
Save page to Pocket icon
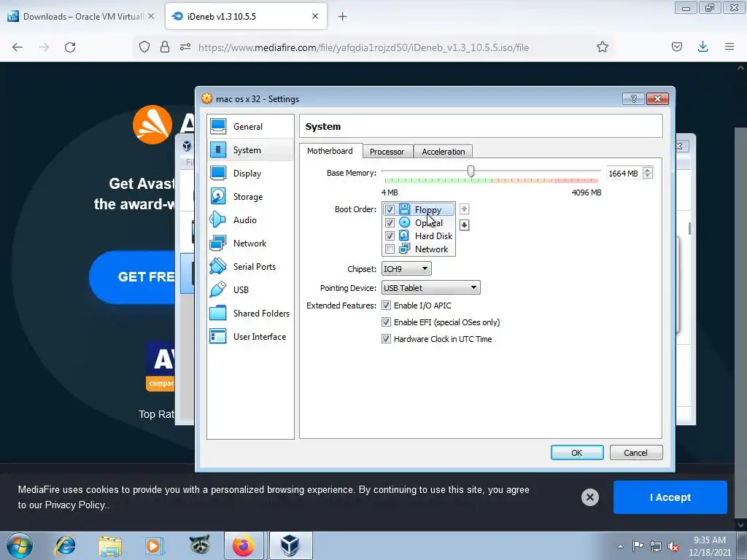click(x=676, y=47)
